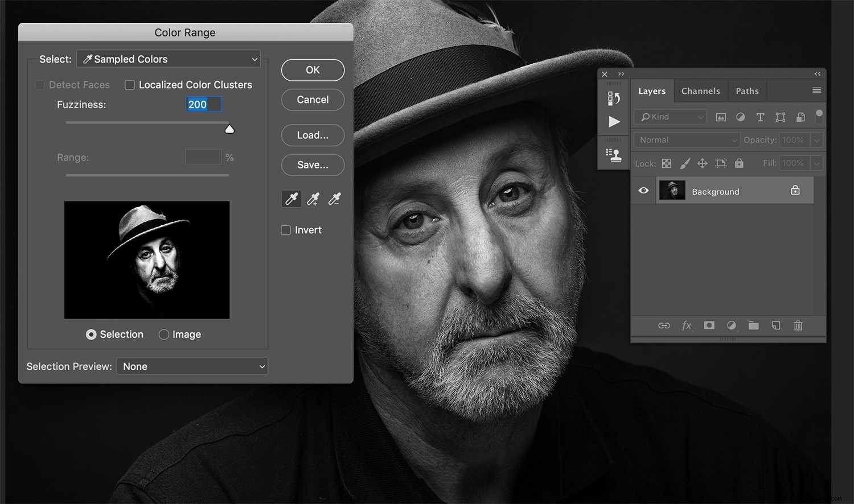Click the fx layer styles icon

click(x=687, y=325)
